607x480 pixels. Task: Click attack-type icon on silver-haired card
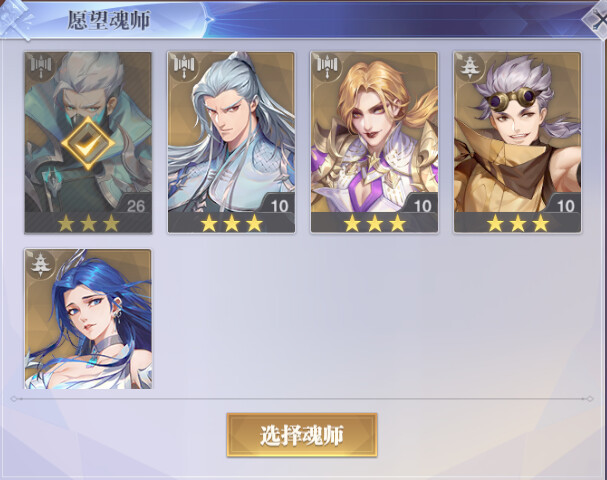(184, 67)
